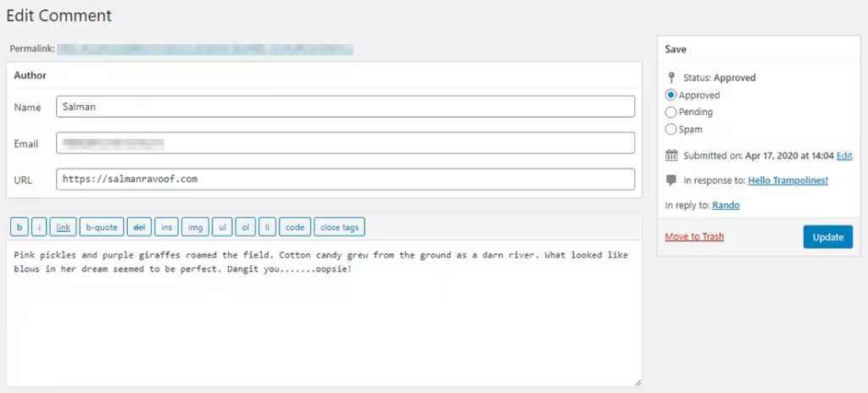Insert an image with the img button

(196, 227)
